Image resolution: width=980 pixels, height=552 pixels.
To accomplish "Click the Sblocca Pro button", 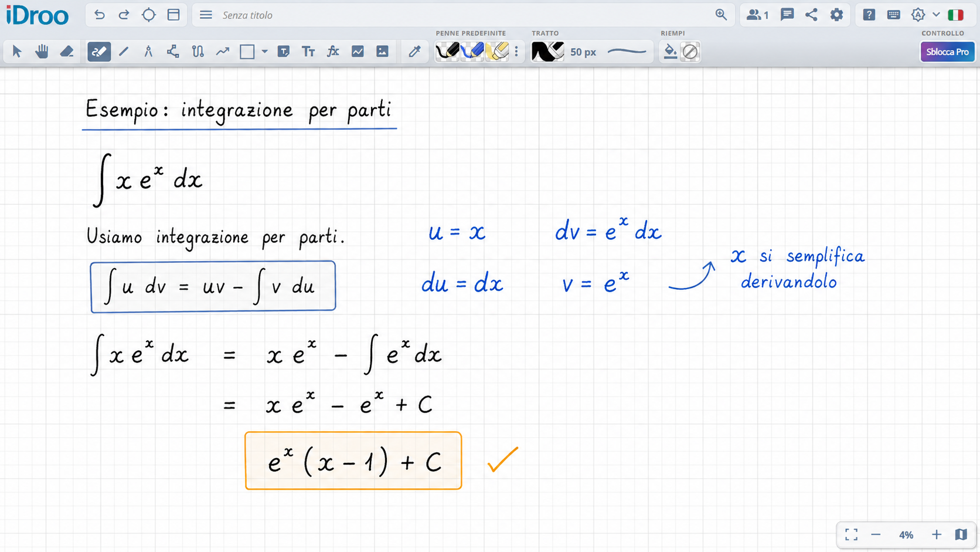I will click(x=947, y=52).
